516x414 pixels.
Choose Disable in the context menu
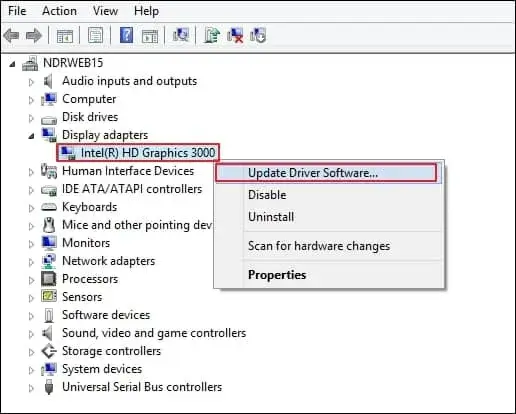pyautogui.click(x=328, y=195)
